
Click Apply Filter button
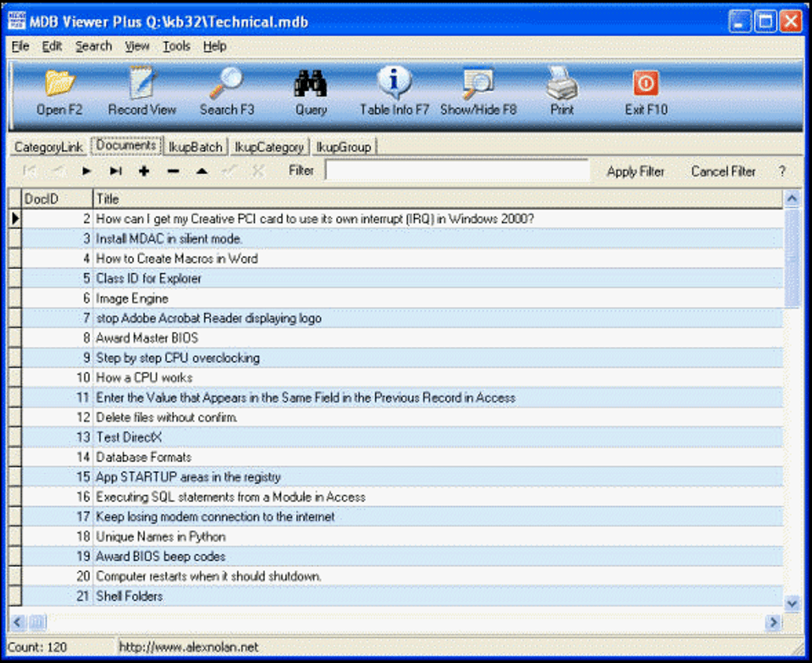click(635, 171)
